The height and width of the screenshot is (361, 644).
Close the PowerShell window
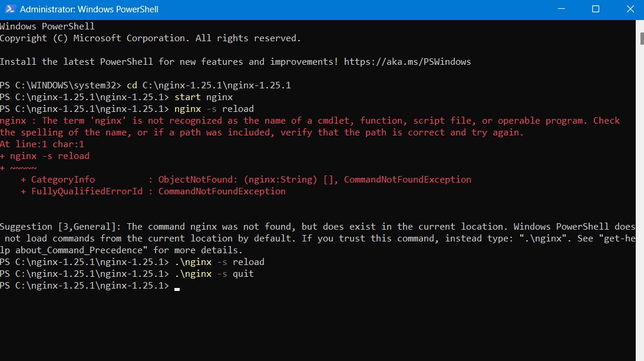pyautogui.click(x=630, y=9)
